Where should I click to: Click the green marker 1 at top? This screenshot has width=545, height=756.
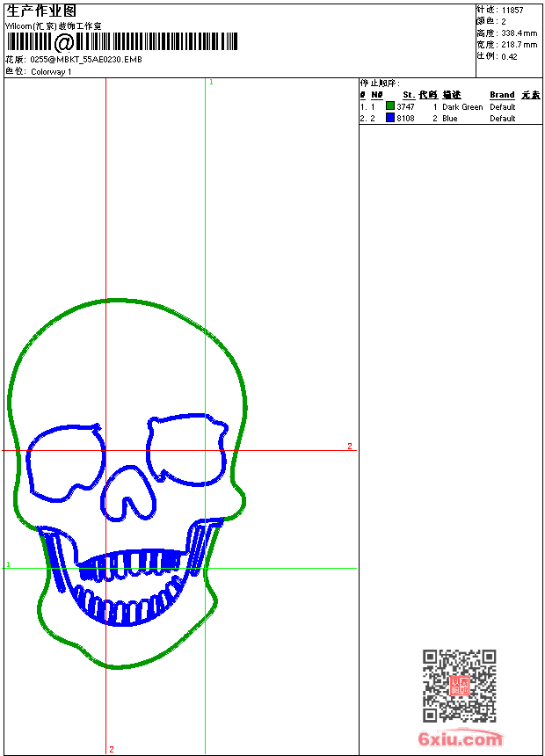211,82
